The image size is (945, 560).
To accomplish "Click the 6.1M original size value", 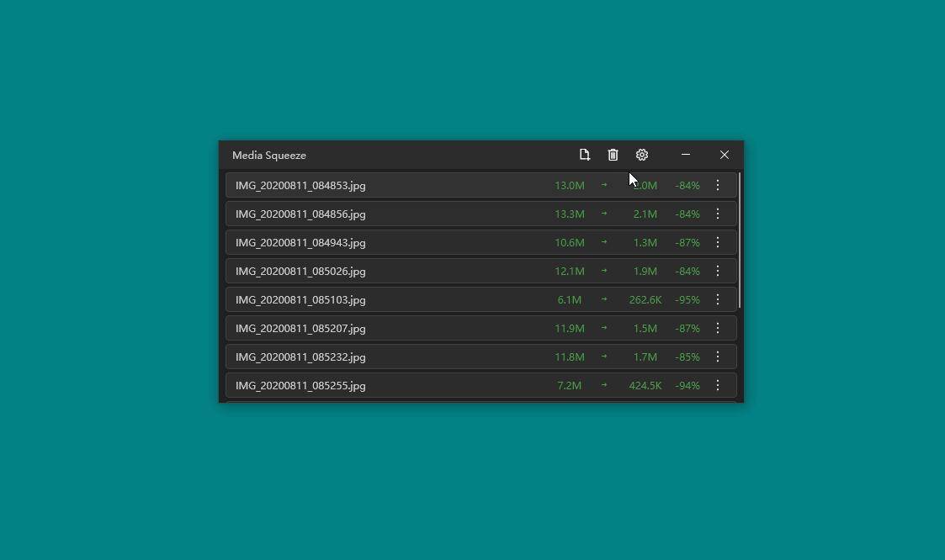I will [570, 300].
